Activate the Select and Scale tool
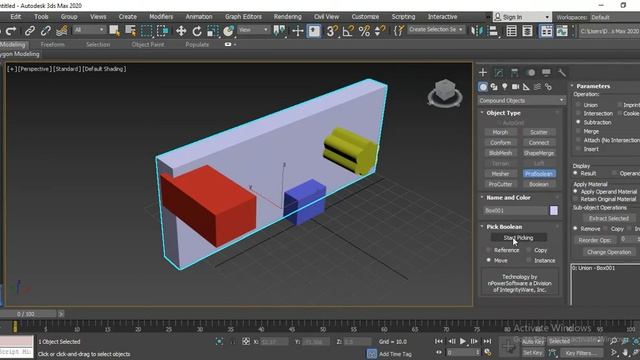This screenshot has height=360, width=640. tap(213, 31)
